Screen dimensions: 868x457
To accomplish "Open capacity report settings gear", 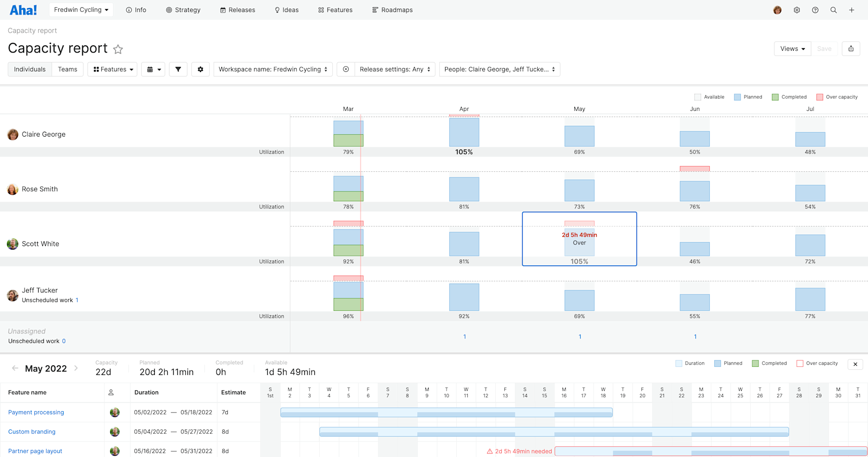I will (201, 69).
